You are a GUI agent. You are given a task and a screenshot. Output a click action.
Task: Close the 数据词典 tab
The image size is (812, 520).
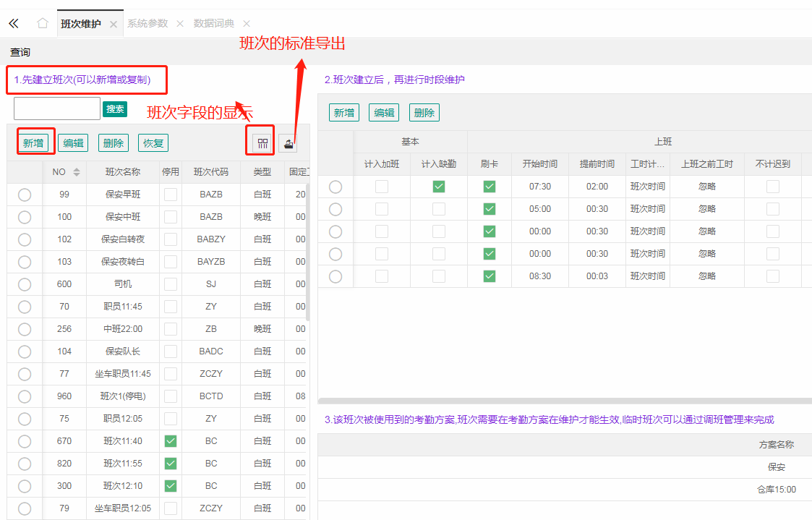click(247, 24)
